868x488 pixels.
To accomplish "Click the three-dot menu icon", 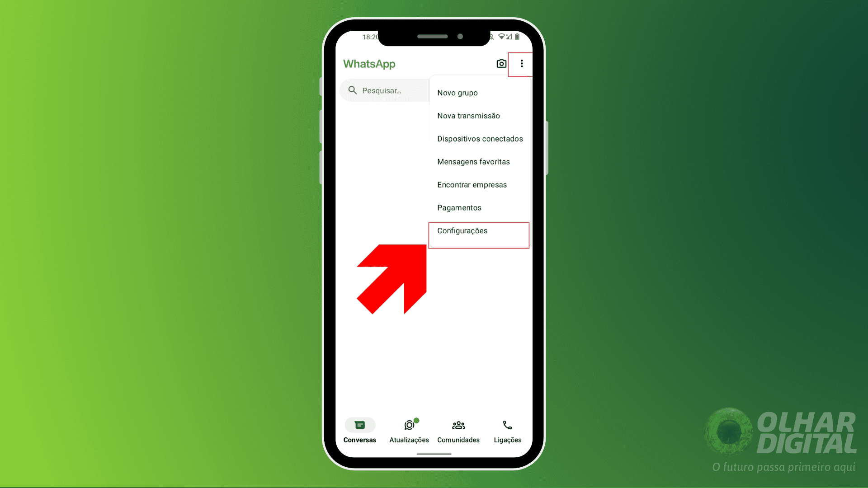I will tap(521, 64).
